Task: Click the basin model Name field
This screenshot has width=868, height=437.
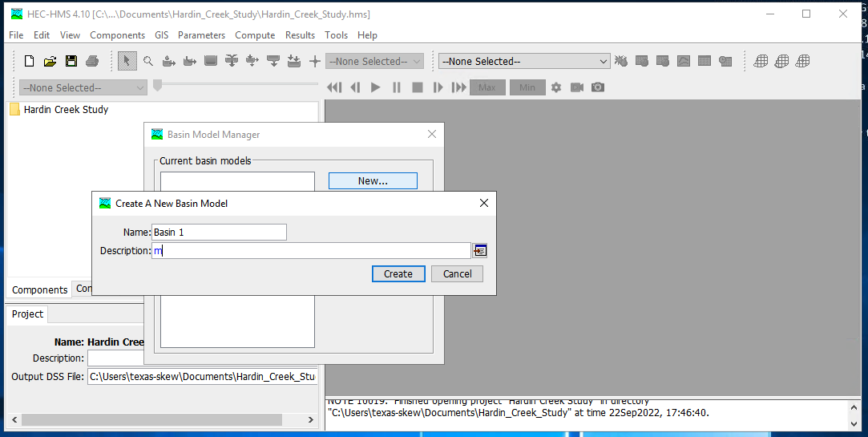Action: click(x=220, y=232)
